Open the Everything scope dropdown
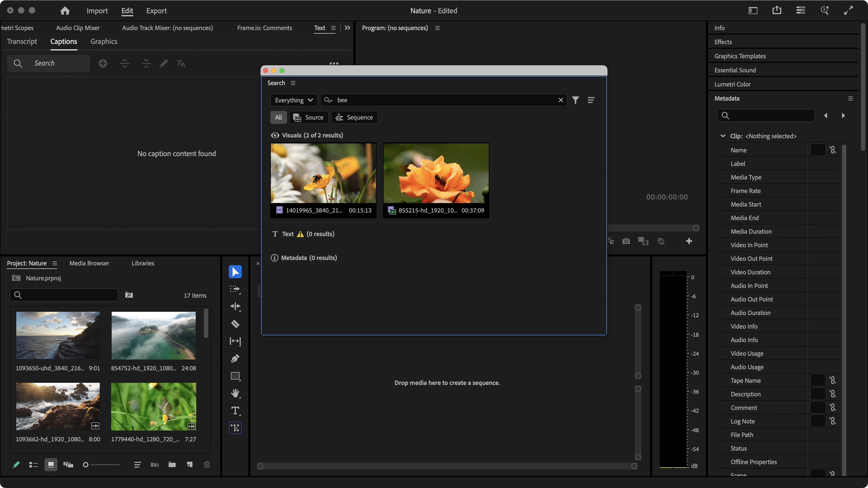 tap(294, 100)
